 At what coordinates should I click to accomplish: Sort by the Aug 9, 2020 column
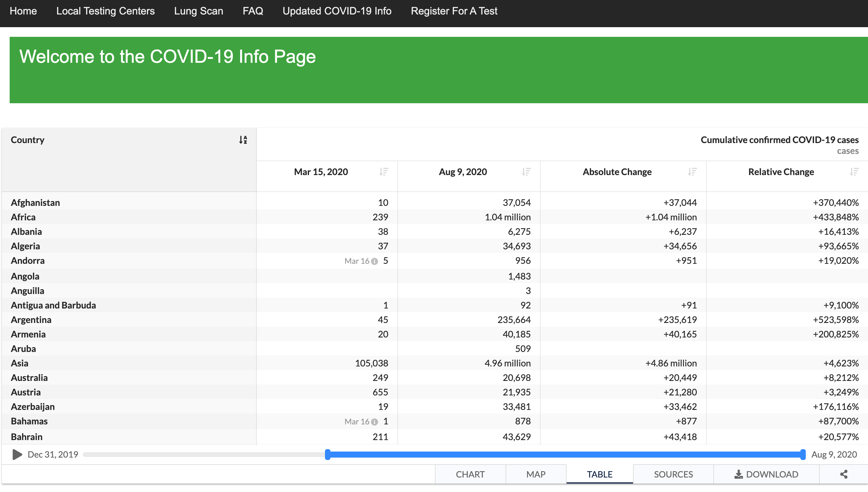pyautogui.click(x=526, y=172)
